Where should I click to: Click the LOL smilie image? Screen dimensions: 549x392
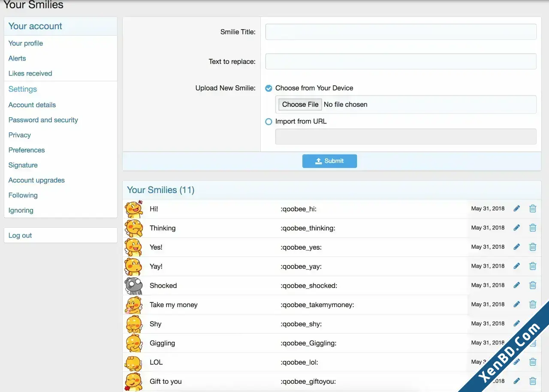pyautogui.click(x=133, y=362)
